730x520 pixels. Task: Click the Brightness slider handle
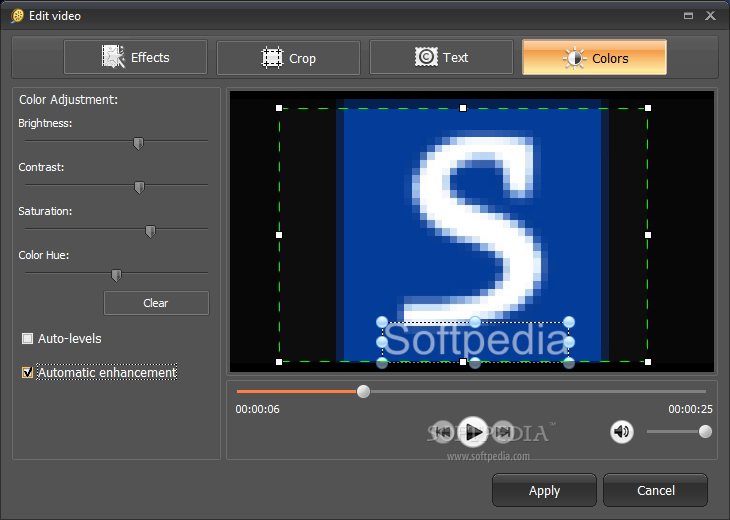[138, 143]
